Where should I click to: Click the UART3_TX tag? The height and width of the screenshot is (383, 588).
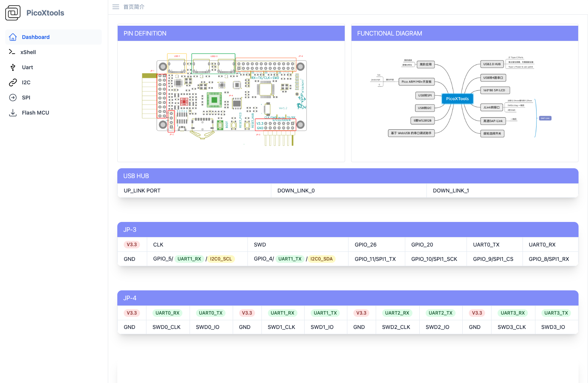tap(556, 313)
